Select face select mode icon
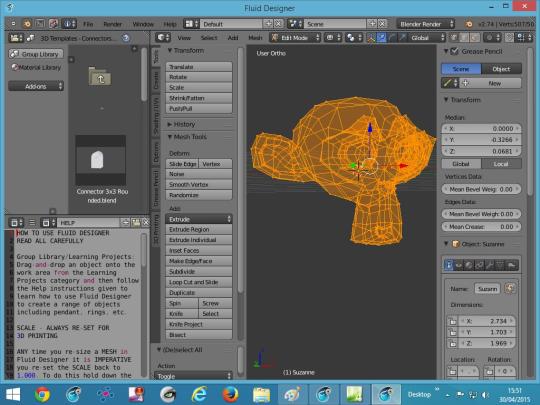Image resolution: width=540 pixels, height=405 pixels. click(x=475, y=38)
